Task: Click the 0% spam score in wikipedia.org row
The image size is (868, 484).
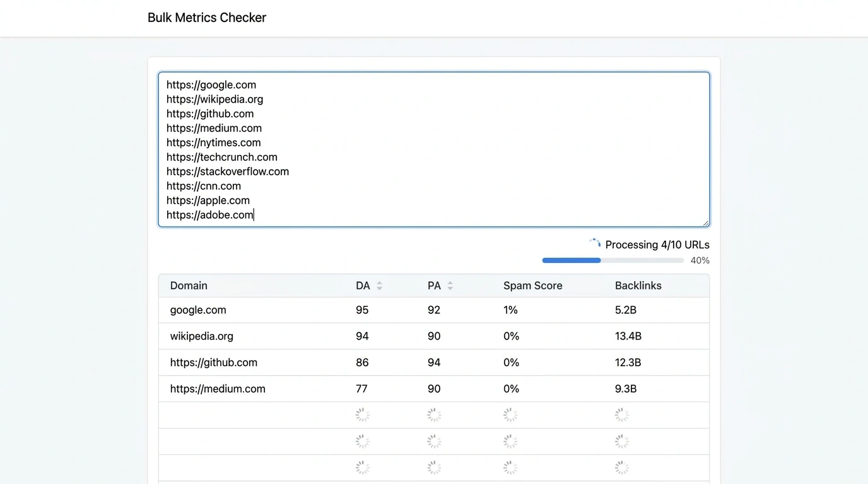Action: (x=511, y=336)
